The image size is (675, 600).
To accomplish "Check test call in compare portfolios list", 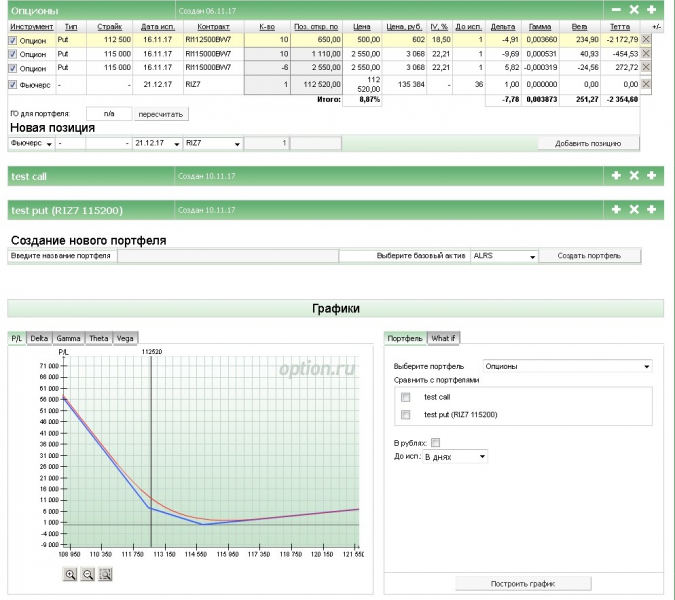I will pyautogui.click(x=406, y=397).
